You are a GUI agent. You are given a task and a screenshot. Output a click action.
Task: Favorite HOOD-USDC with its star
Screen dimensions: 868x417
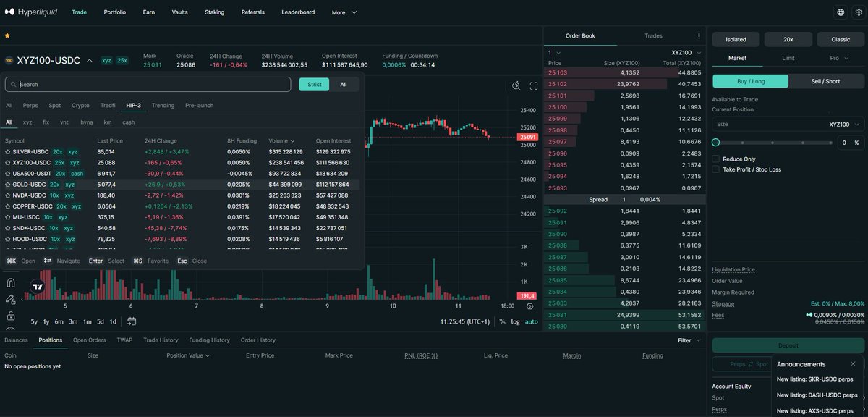coord(8,239)
